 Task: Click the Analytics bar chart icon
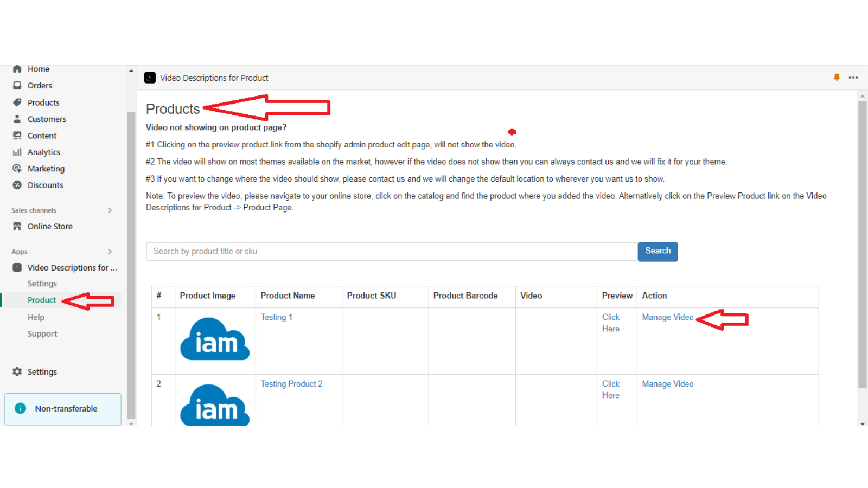17,152
